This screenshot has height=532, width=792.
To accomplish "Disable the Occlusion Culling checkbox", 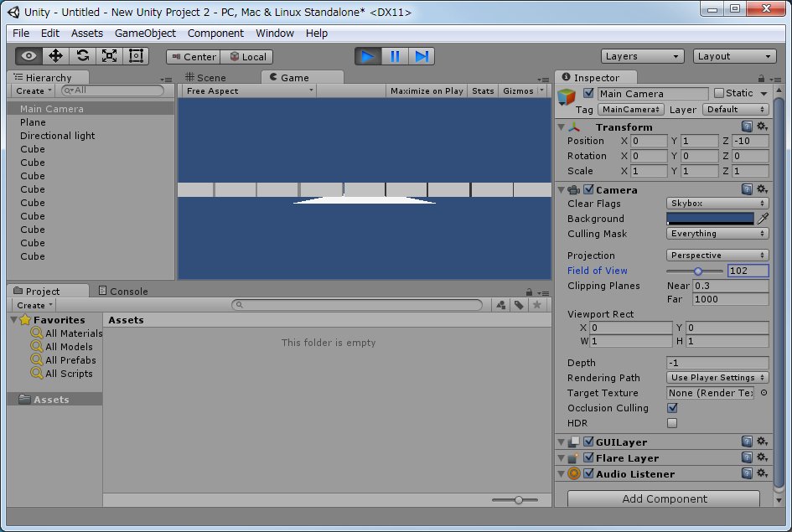I will coord(671,408).
